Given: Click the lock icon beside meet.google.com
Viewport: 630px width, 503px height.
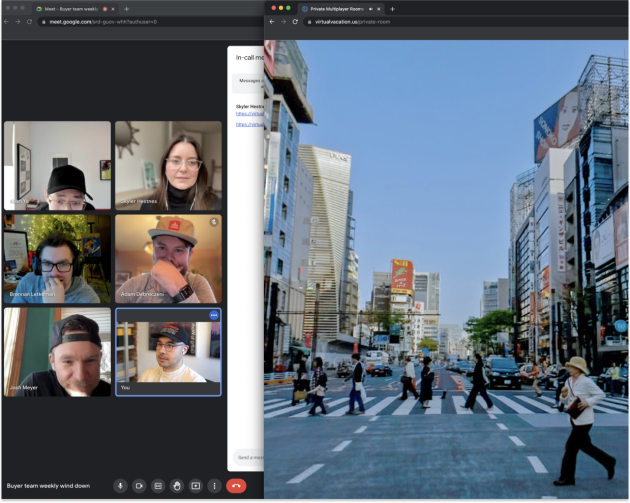Looking at the screenshot, I should click(44, 22).
